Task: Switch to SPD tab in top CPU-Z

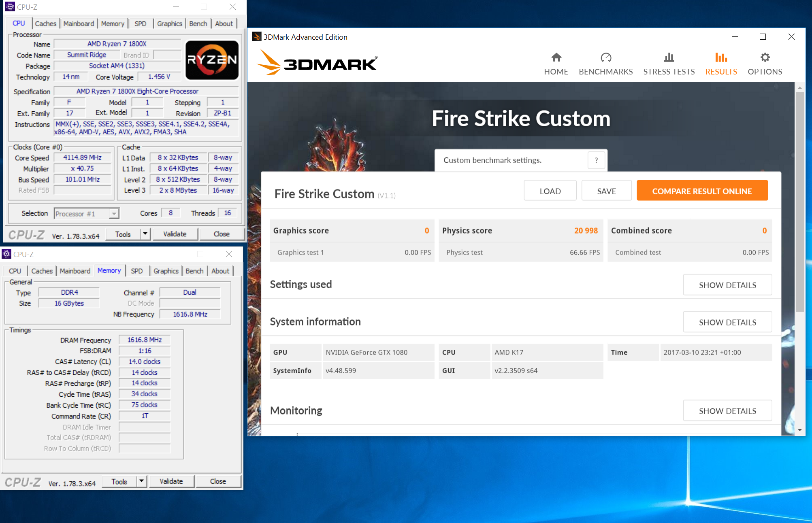Action: pos(140,23)
